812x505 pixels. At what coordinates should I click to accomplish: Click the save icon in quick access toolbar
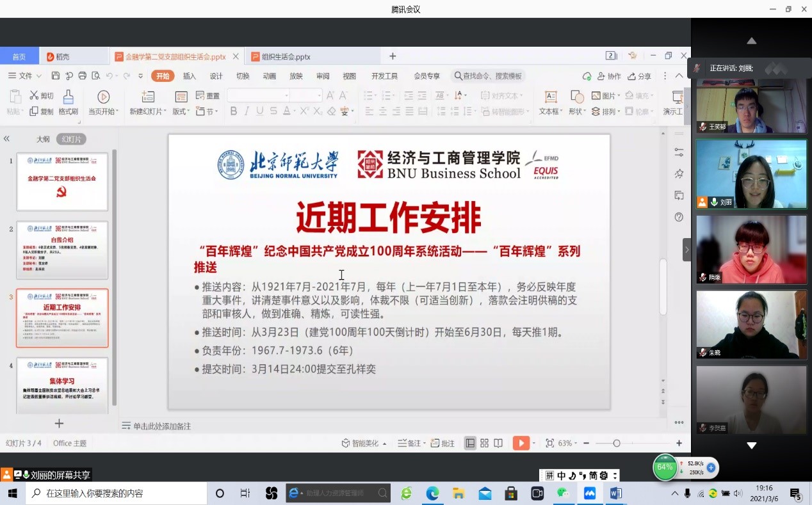tap(56, 76)
